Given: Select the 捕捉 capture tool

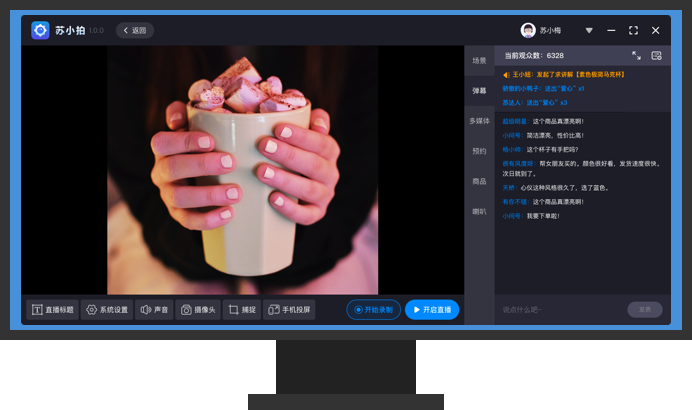Looking at the screenshot, I should (242, 310).
